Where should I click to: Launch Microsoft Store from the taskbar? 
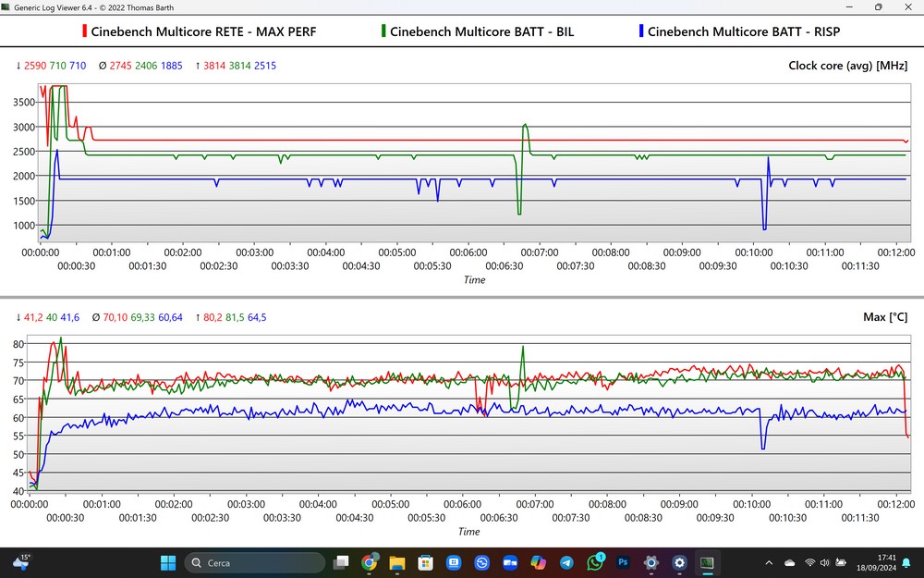(x=426, y=562)
